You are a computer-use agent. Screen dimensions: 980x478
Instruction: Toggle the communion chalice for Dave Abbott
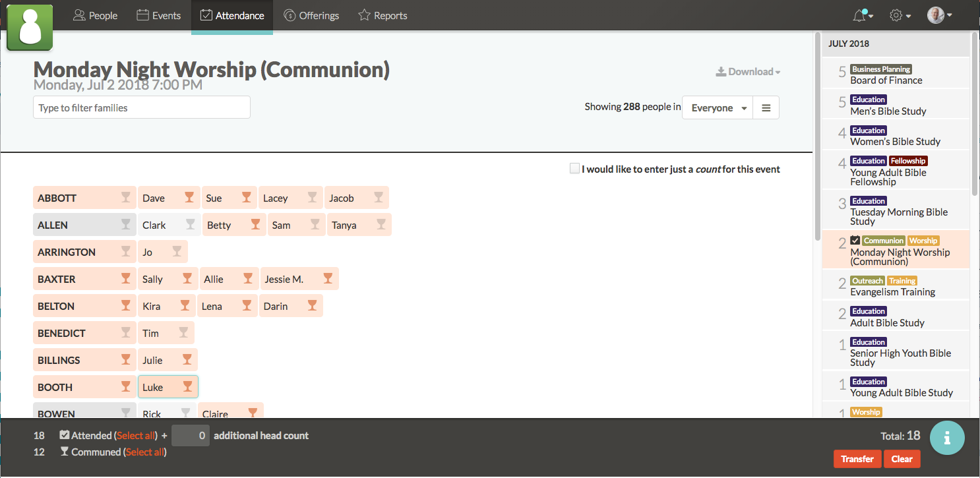tap(187, 197)
